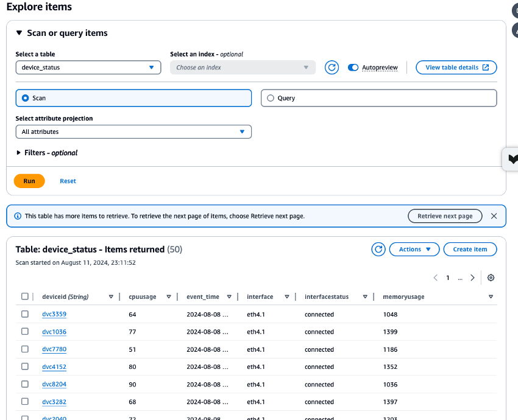Run the scan

click(29, 181)
